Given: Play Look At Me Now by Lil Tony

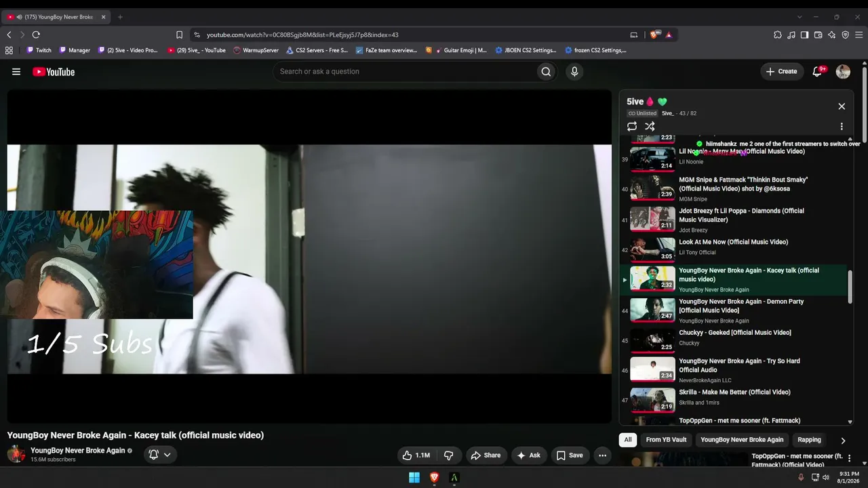Looking at the screenshot, I should click(735, 249).
